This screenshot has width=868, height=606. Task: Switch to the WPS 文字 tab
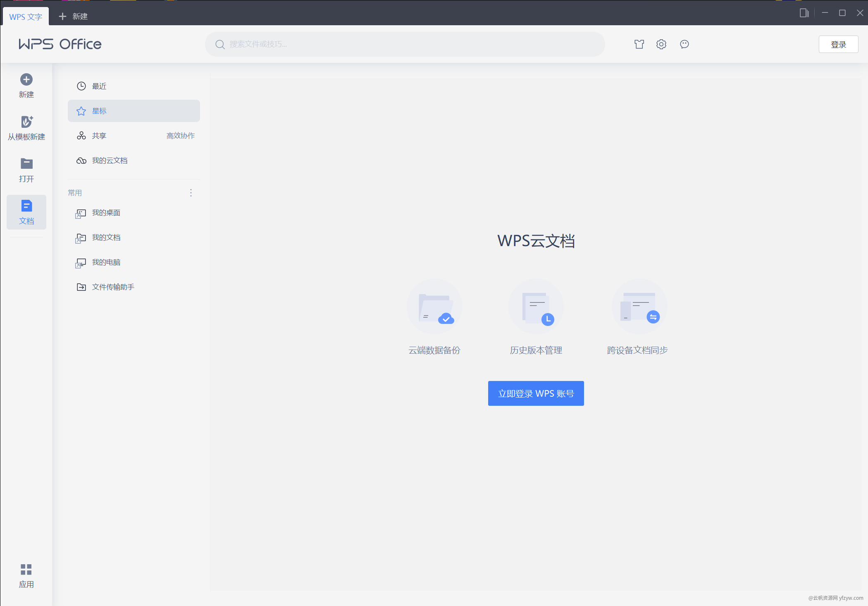click(26, 17)
